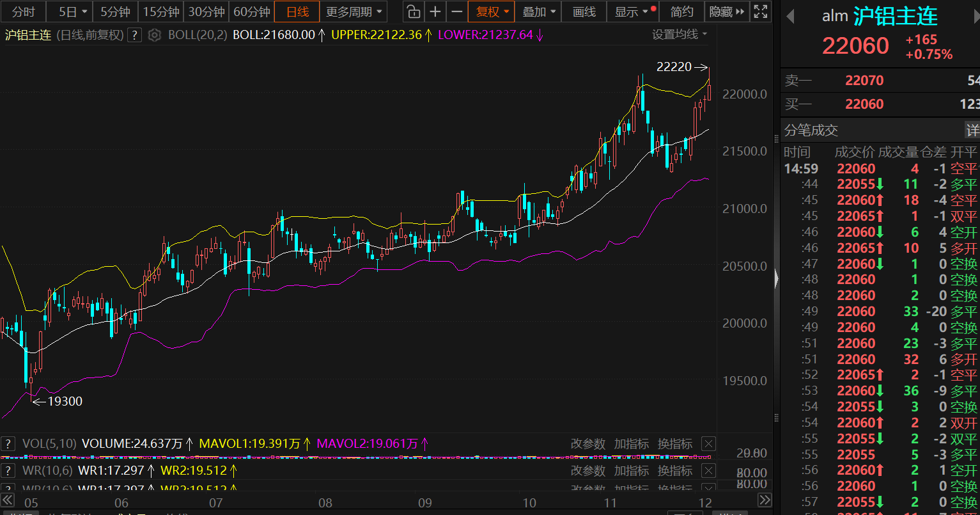
Task: Select the 60分钟 period tab
Action: coord(251,12)
